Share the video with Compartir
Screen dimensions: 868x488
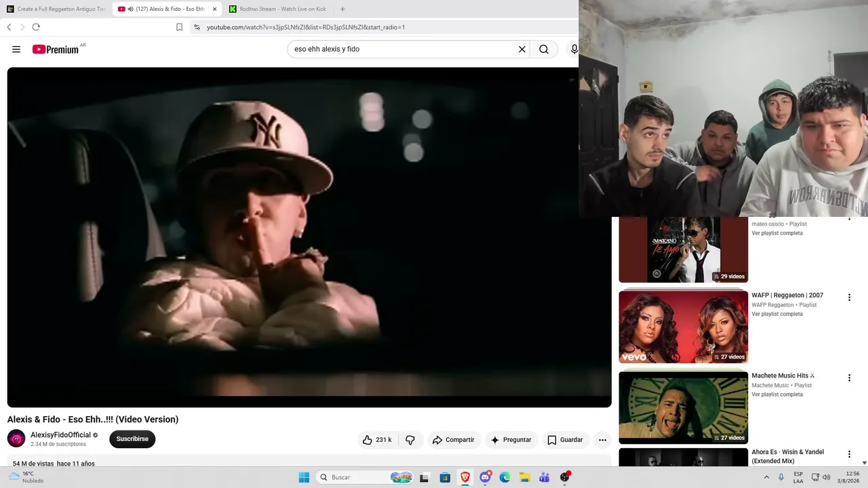pyautogui.click(x=453, y=440)
